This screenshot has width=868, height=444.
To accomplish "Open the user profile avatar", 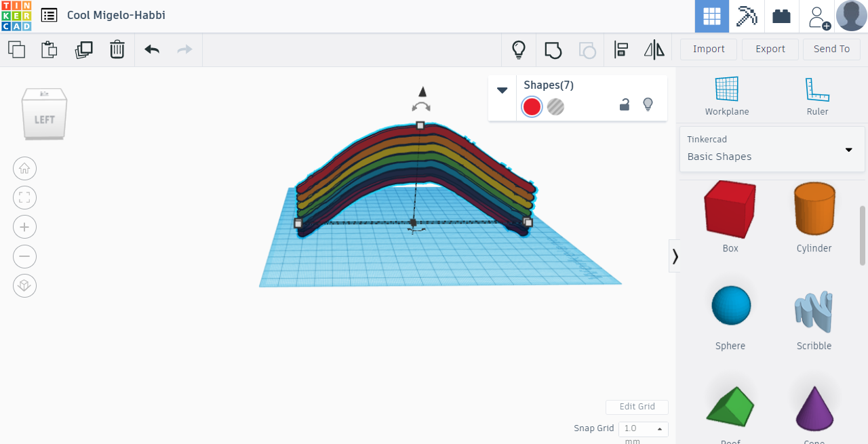I will pos(852,16).
